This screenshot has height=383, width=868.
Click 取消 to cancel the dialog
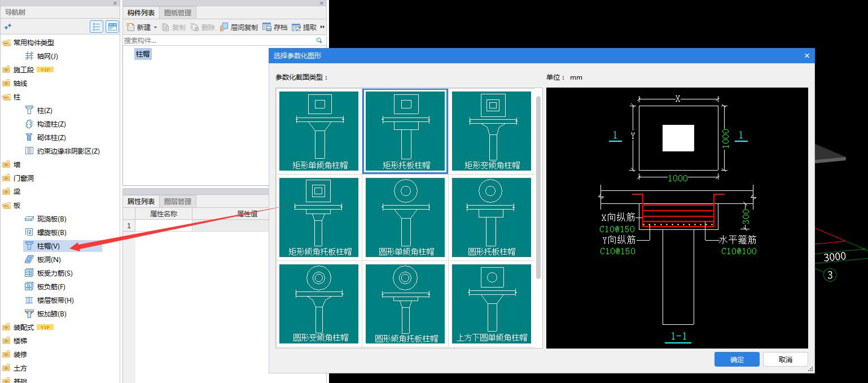point(785,359)
